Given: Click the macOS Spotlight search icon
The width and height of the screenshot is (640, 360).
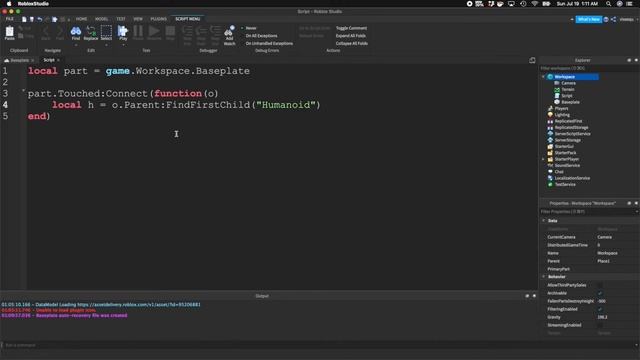Looking at the screenshot, I should [609, 4].
